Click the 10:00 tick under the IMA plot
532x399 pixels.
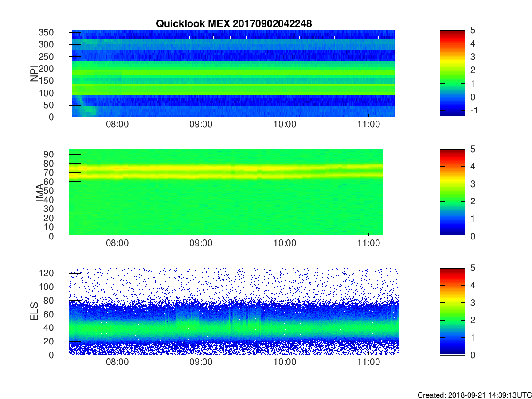click(x=285, y=244)
